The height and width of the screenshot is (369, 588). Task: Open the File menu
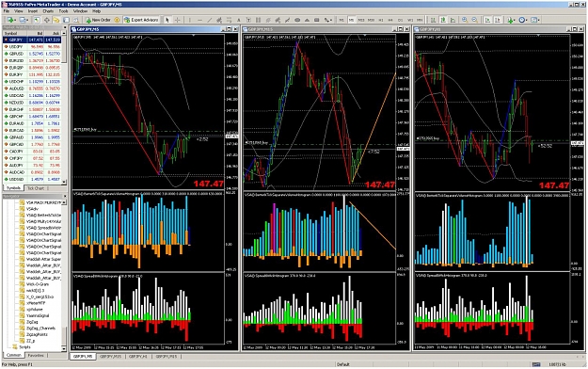[x=7, y=11]
